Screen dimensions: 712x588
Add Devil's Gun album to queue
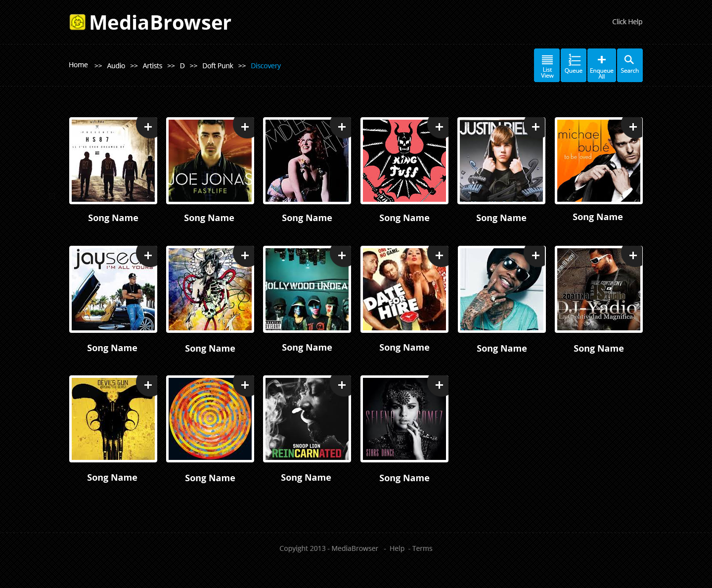click(x=148, y=385)
